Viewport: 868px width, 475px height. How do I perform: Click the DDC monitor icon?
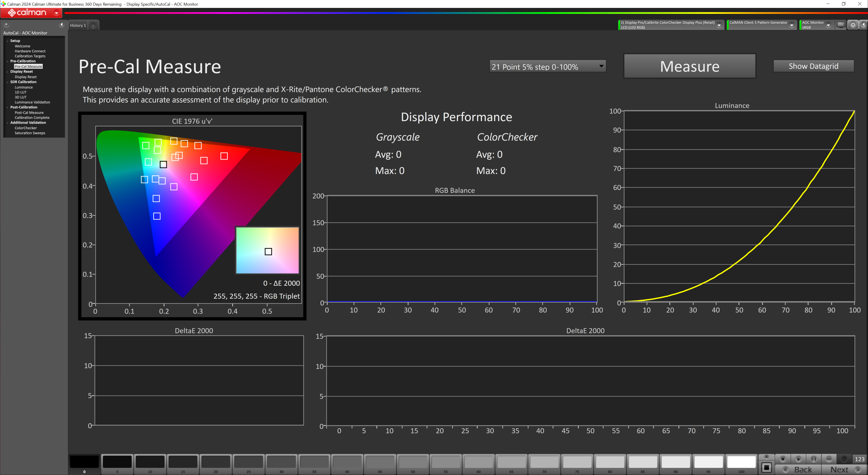(841, 25)
